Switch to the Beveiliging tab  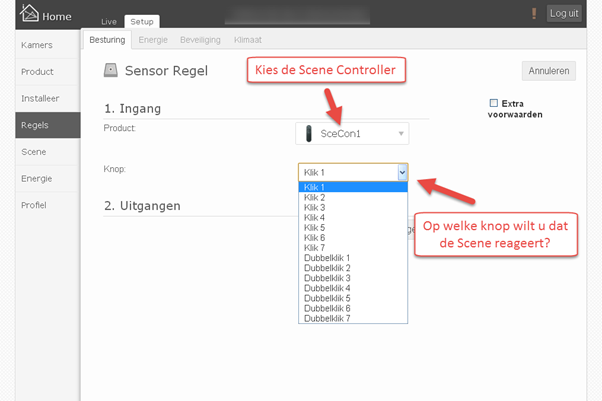200,40
